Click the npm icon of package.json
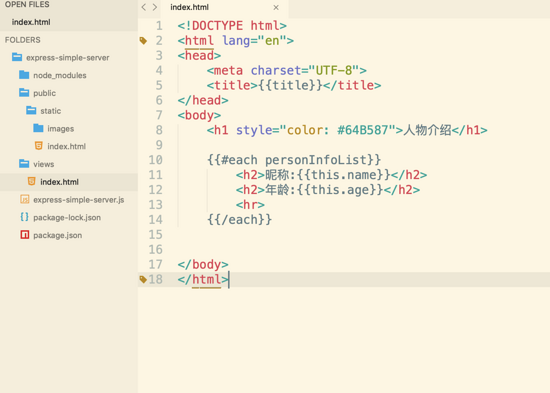Viewport: 550px width, 393px height. pyautogui.click(x=25, y=234)
